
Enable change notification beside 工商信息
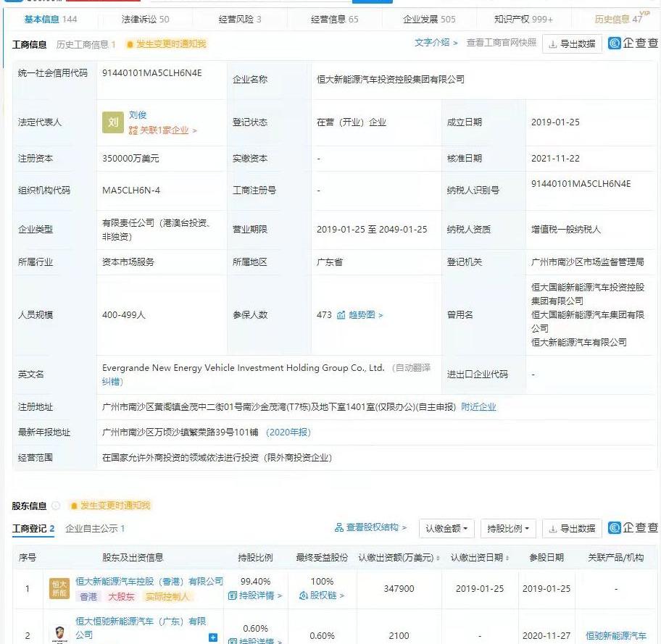166,44
